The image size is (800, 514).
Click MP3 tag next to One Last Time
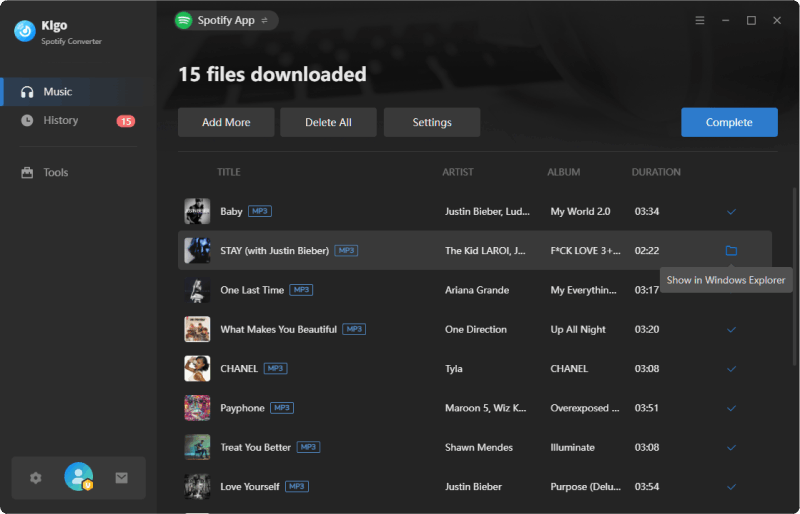(301, 290)
